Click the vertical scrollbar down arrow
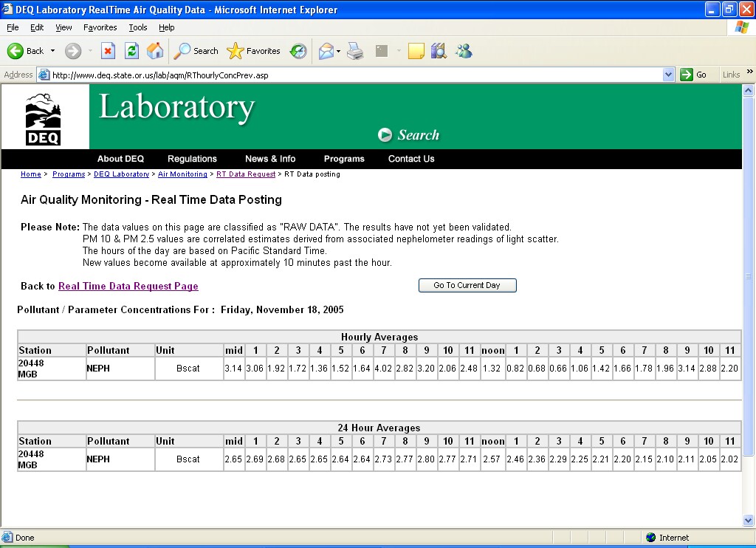Viewport: 756px width, 548px height. 749,521
